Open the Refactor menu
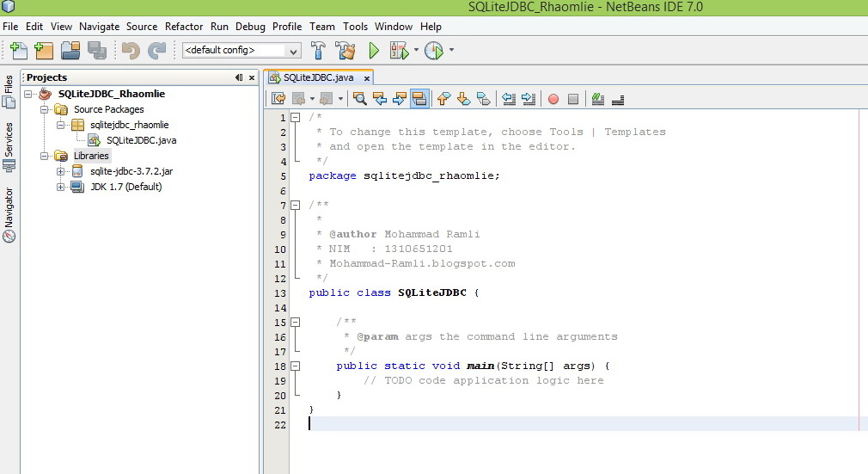 click(184, 27)
